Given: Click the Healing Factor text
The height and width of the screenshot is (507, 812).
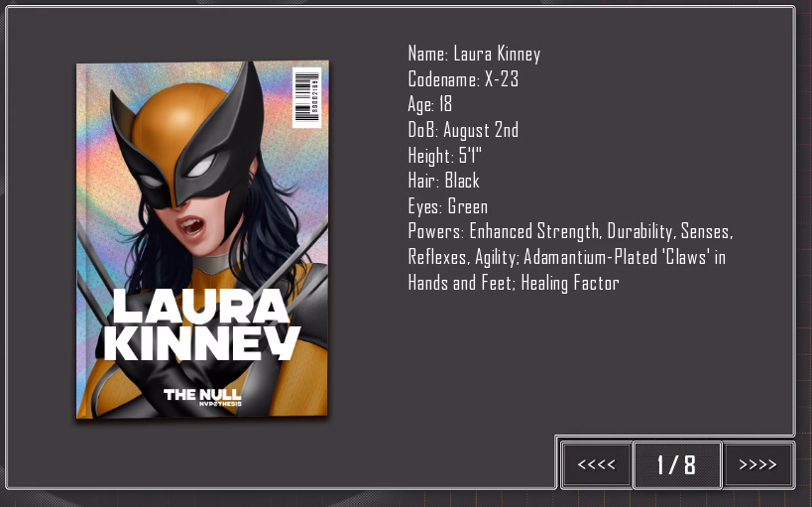Looking at the screenshot, I should point(570,283).
